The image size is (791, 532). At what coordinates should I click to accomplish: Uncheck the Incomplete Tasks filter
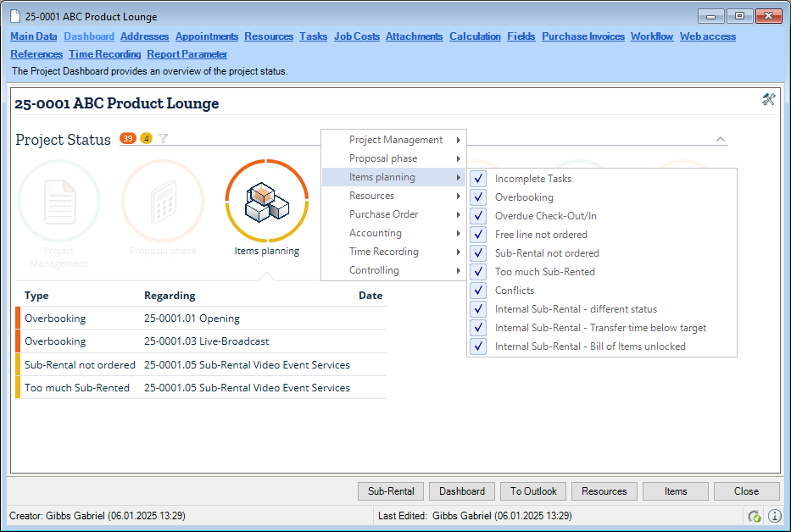tap(479, 179)
